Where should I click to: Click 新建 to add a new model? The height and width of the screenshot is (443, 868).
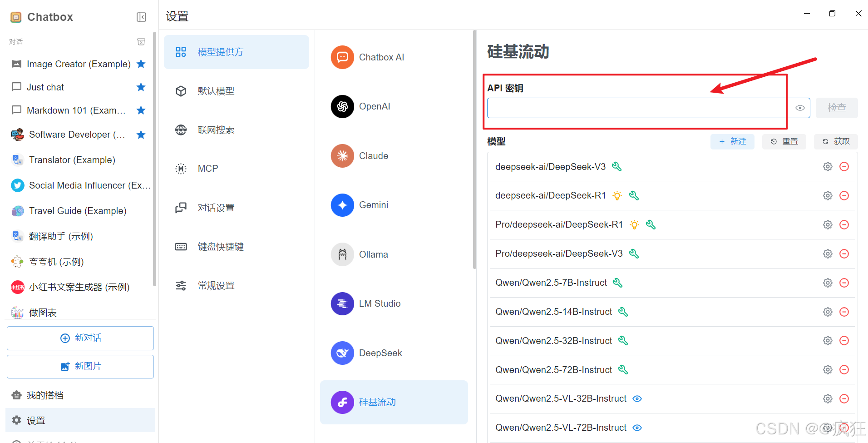tap(732, 141)
